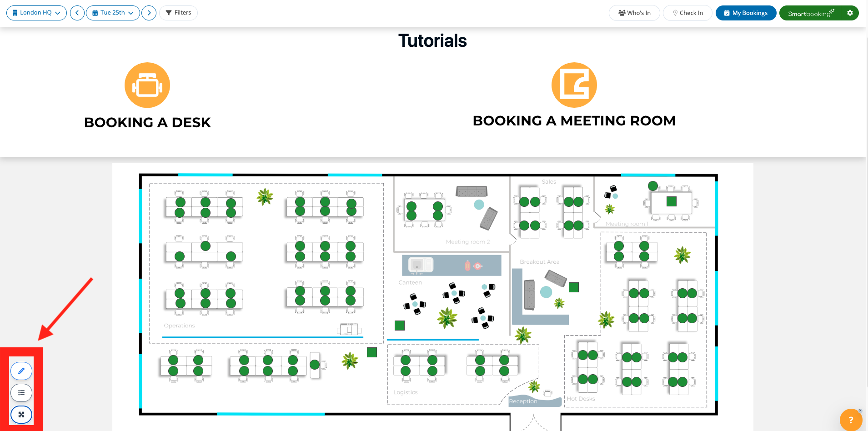Click the Check In button
868x431 pixels.
687,13
